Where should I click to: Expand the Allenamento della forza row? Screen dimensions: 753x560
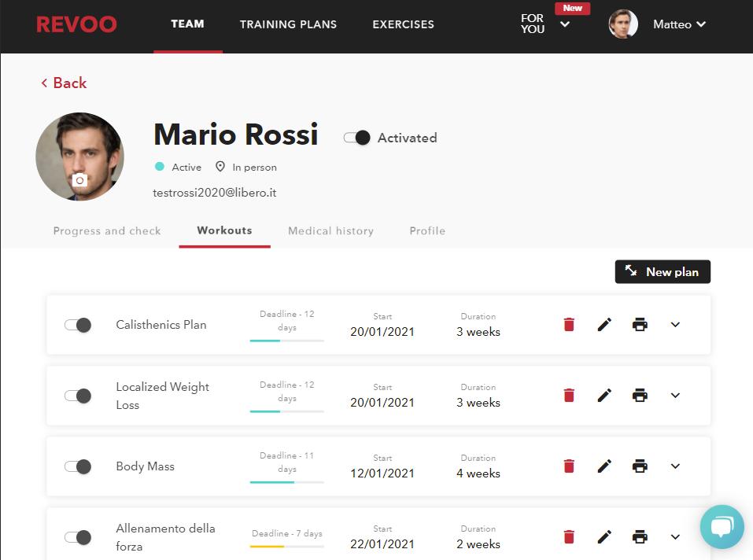675,536
